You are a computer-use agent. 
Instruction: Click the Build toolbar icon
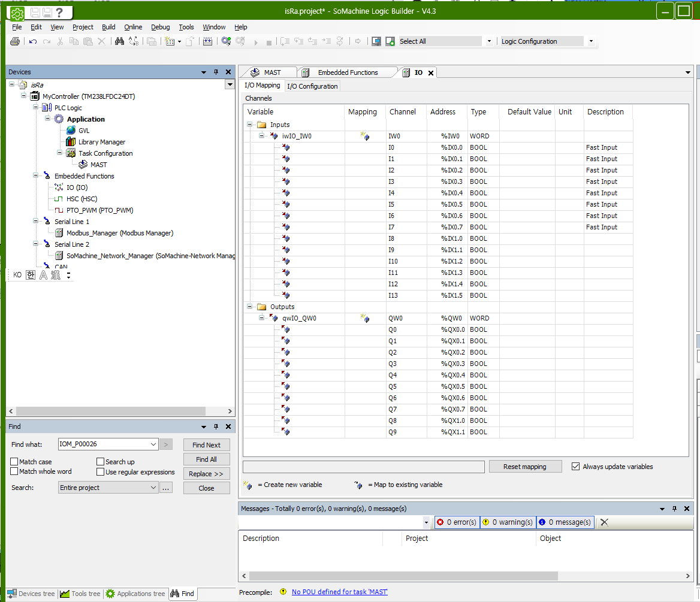pos(207,41)
